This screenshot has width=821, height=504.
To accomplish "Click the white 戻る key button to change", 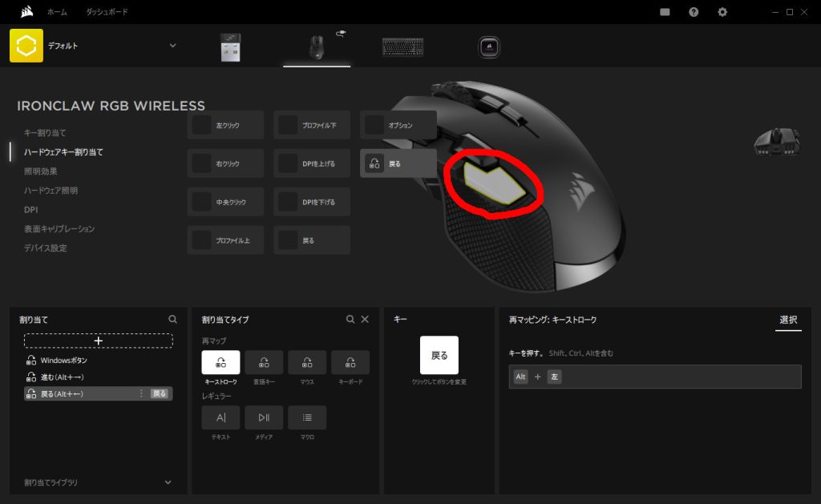I will pyautogui.click(x=439, y=356).
